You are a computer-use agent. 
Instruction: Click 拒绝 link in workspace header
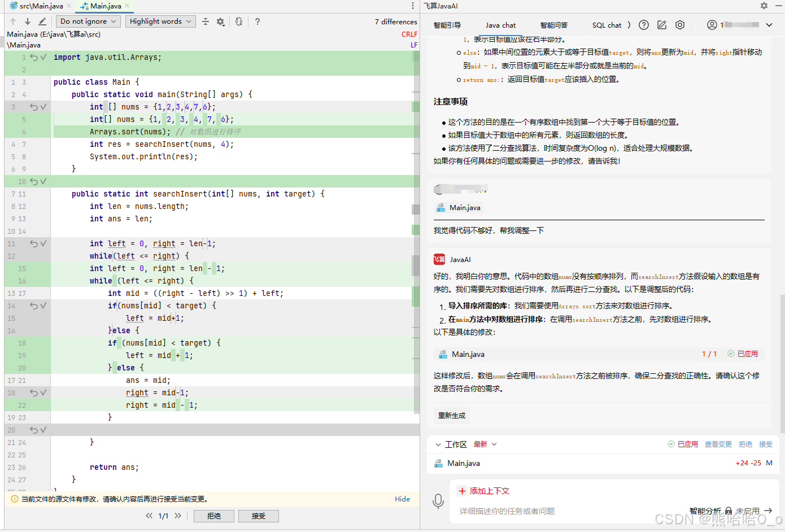(x=745, y=444)
